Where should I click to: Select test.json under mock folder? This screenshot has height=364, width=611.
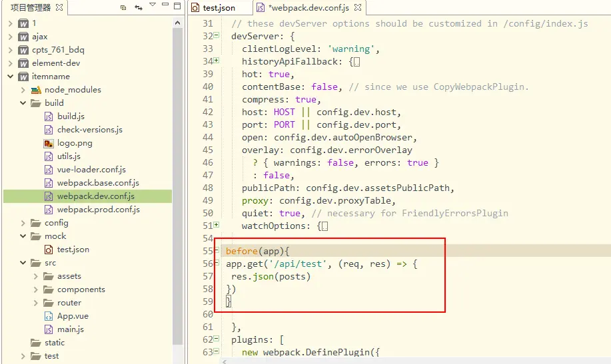pyautogui.click(x=73, y=250)
